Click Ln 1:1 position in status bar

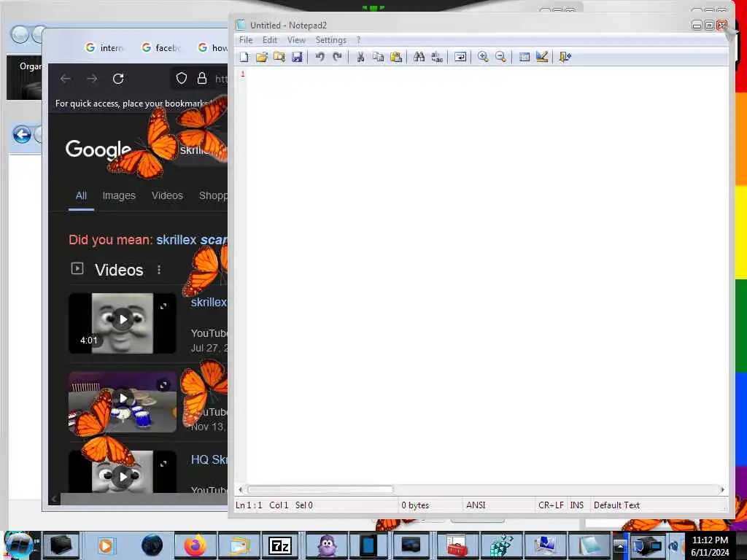coord(249,505)
